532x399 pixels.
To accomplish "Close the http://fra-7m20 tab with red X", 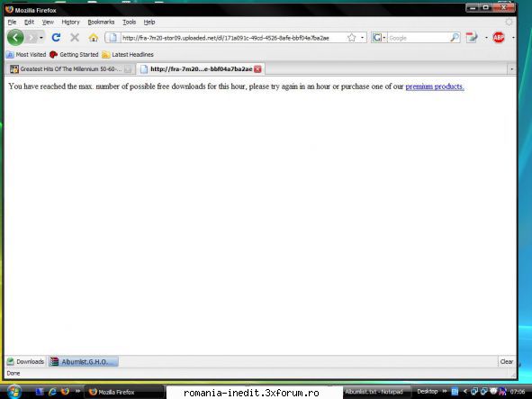I will [x=257, y=69].
